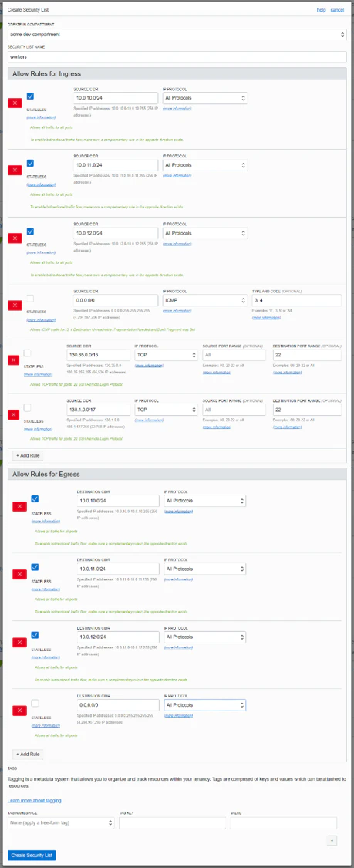The width and height of the screenshot is (354, 868).
Task: Open the Create in Compartment dropdown
Action: tap(177, 34)
